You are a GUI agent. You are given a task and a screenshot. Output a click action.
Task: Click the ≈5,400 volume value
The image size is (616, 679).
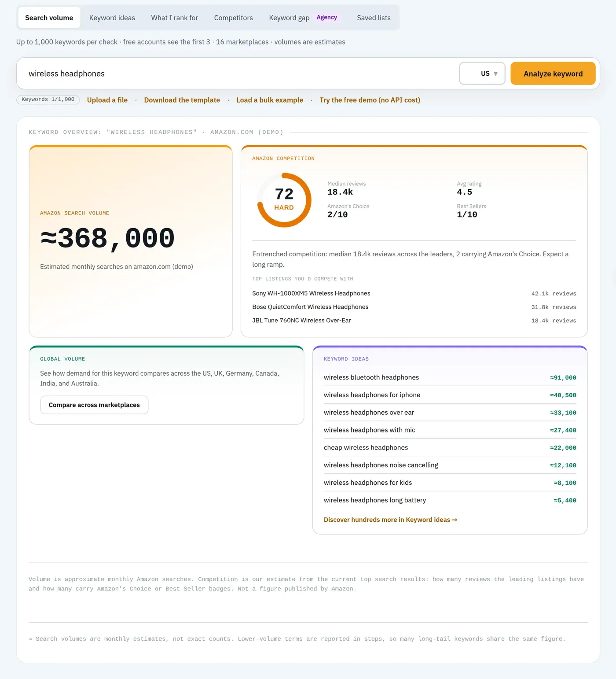pos(565,501)
